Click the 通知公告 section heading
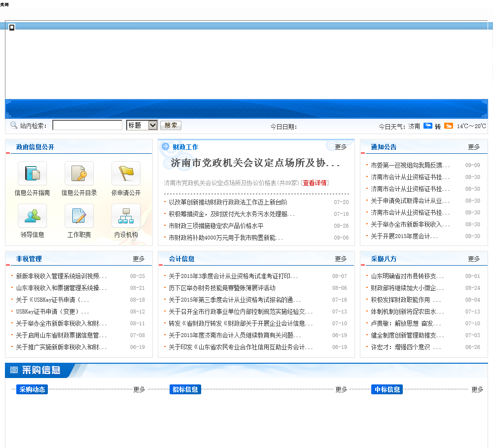This screenshot has width=493, height=448. coord(384,147)
